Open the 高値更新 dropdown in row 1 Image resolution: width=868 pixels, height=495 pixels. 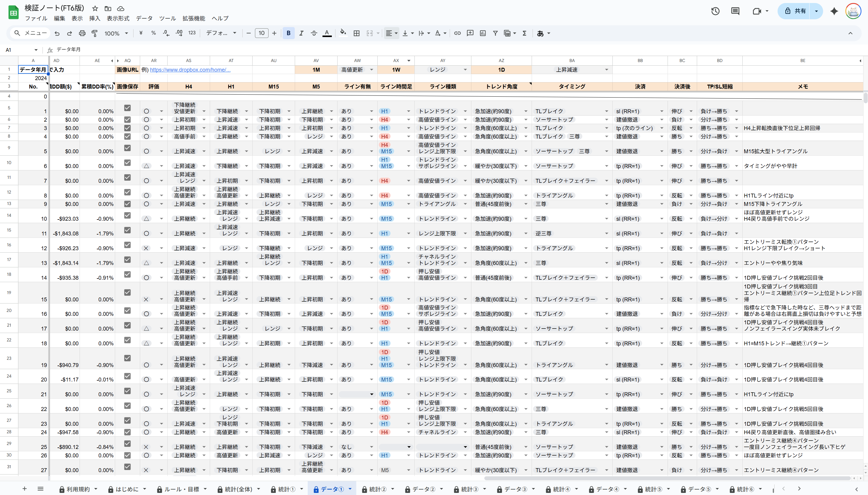click(371, 70)
